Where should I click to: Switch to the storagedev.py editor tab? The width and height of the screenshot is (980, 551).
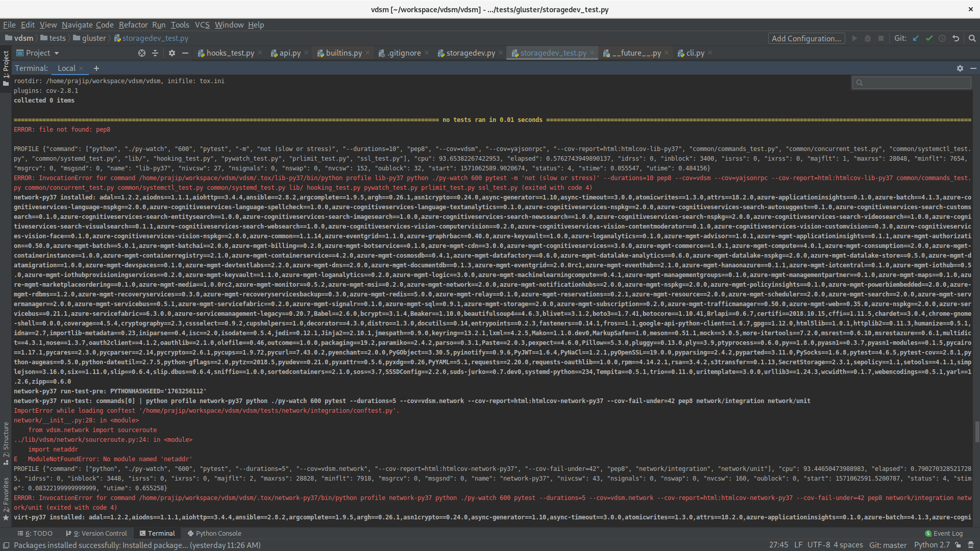pos(470,53)
